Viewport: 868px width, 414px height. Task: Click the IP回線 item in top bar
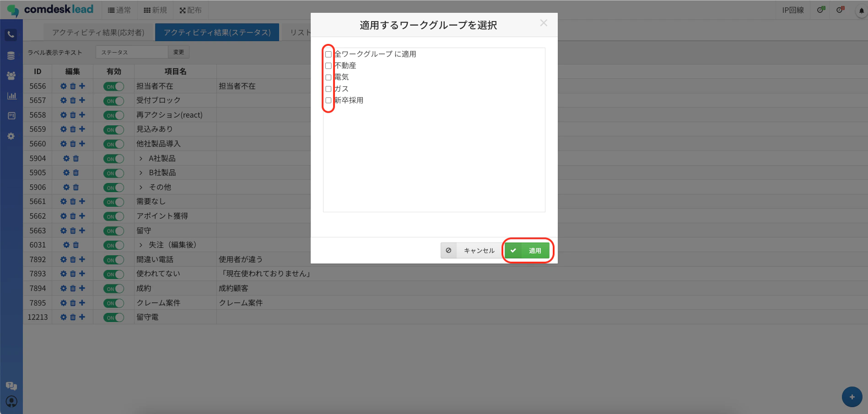[x=793, y=10]
